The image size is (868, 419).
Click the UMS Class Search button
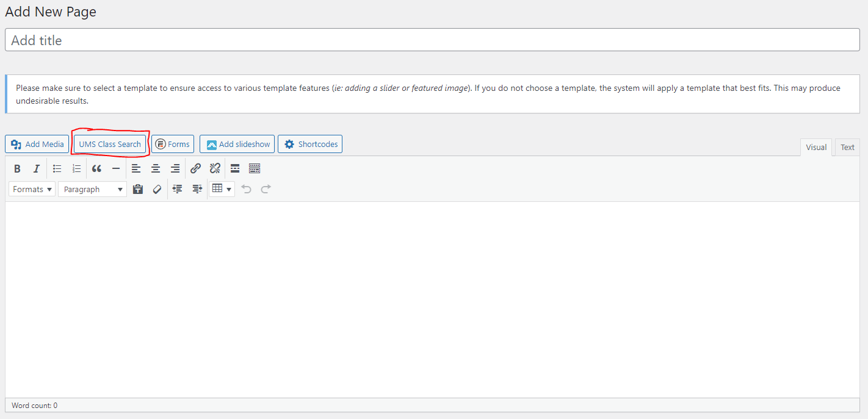pos(110,145)
